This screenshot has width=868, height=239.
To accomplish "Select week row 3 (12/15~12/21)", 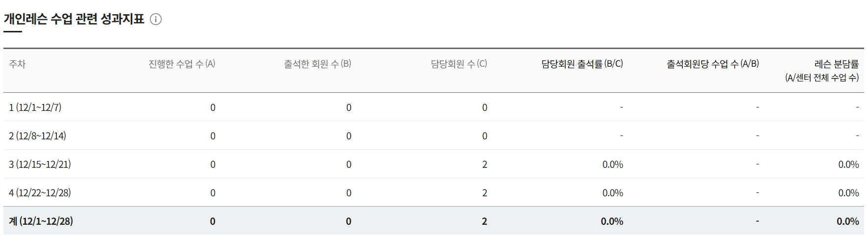I will (x=434, y=164).
